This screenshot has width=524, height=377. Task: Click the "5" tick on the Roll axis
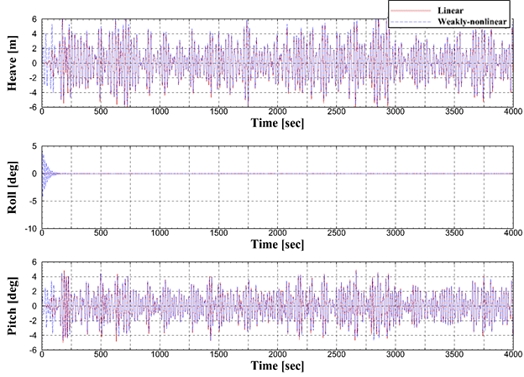click(35, 146)
